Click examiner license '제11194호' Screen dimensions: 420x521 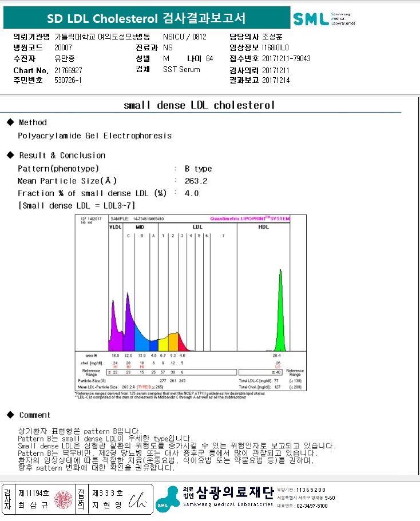(x=34, y=493)
